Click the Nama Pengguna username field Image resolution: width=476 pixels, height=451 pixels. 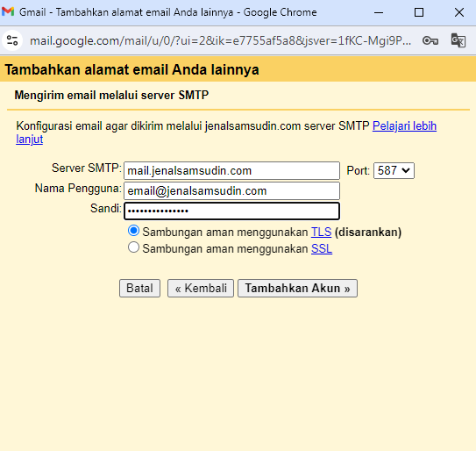coord(231,190)
